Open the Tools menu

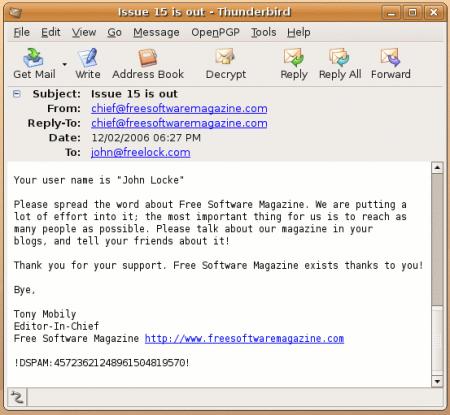(x=264, y=32)
